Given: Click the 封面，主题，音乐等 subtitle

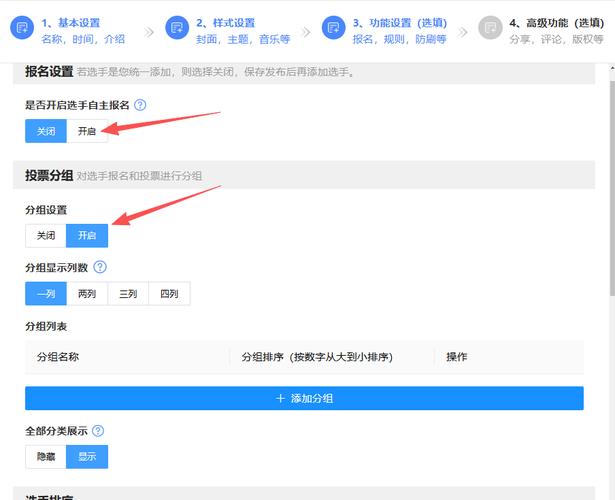Looking at the screenshot, I should (x=243, y=39).
